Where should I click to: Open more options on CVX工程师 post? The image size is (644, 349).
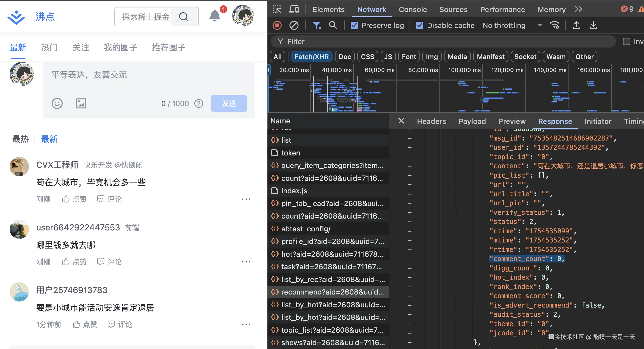coord(246,199)
